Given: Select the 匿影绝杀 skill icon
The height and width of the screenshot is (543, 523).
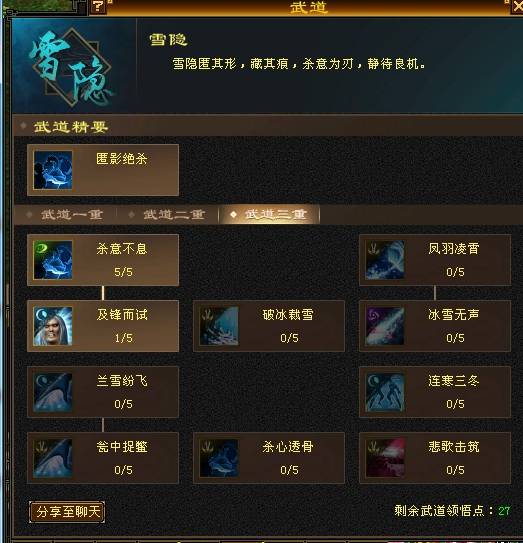Looking at the screenshot, I should click(x=53, y=170).
